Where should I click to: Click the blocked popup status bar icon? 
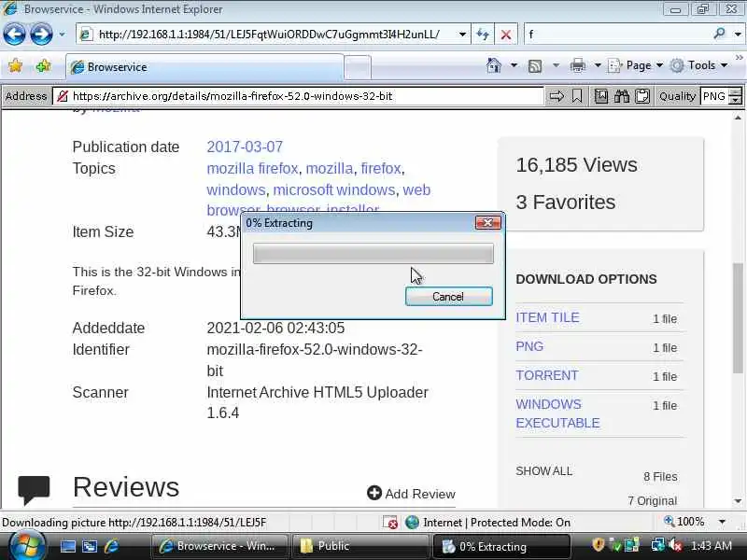tap(390, 523)
